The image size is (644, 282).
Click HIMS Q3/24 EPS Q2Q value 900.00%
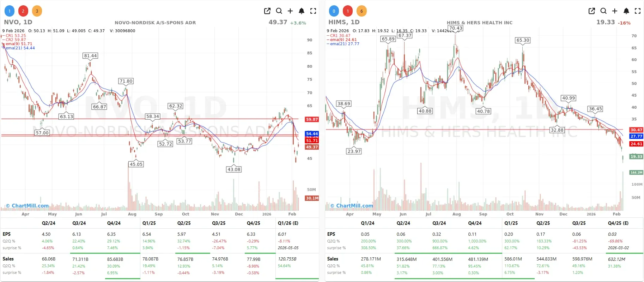tap(440, 241)
